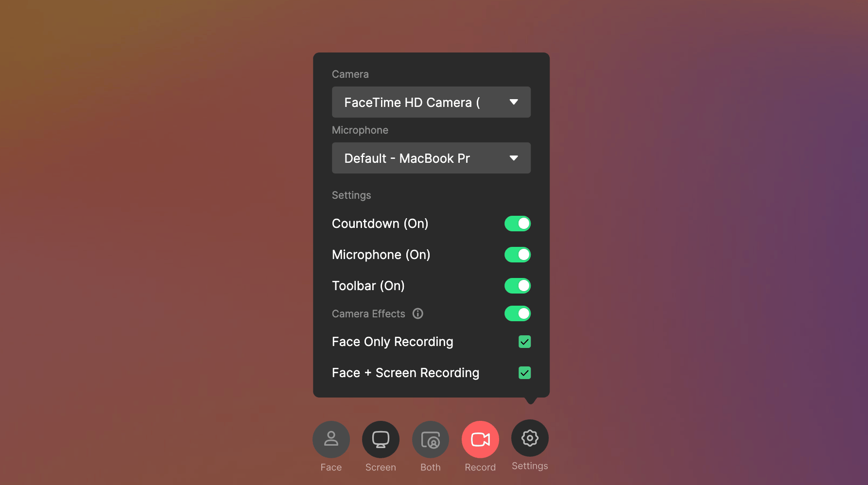
Task: Select the Both recording mode icon
Action: (431, 439)
